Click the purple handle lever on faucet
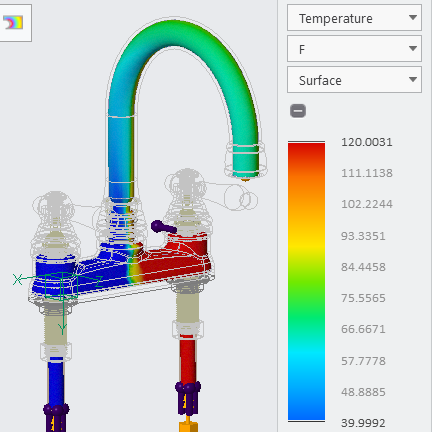432x432 pixels. (x=163, y=227)
